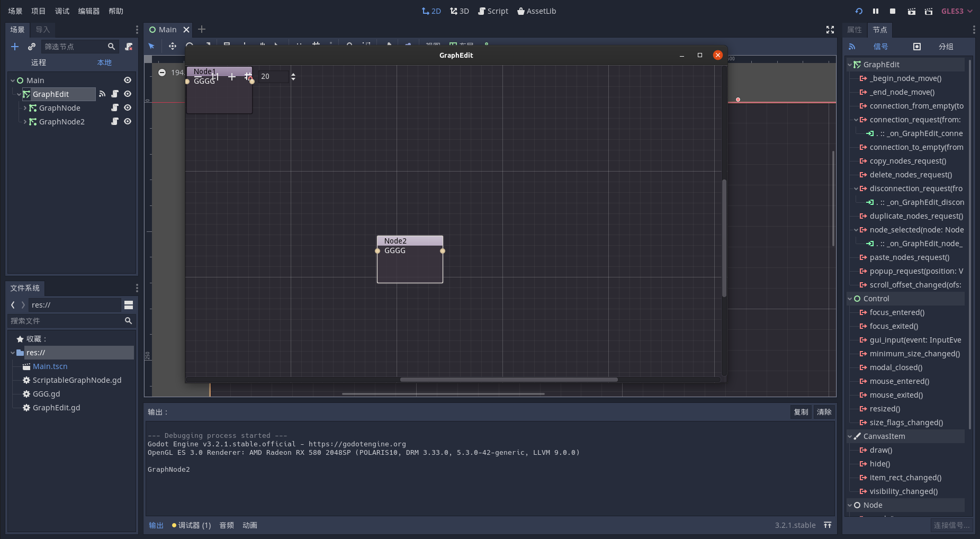This screenshot has width=980, height=539.
Task: Hide the GraphNode with its eye toggle
Action: [128, 107]
